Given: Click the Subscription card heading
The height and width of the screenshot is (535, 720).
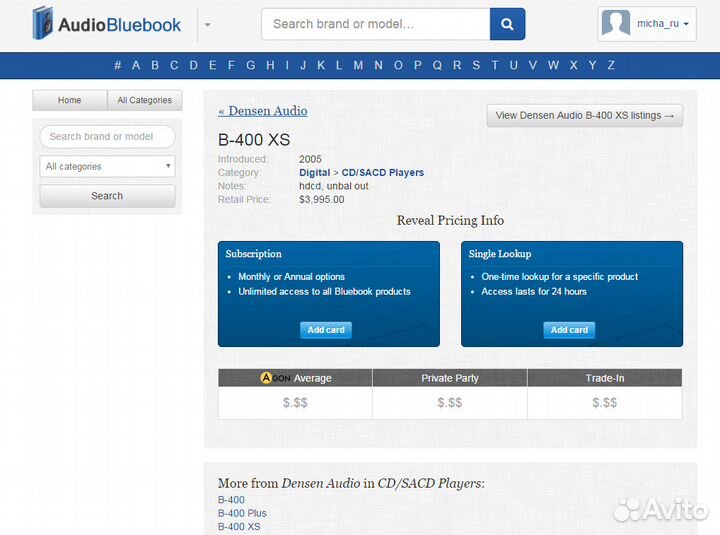Looking at the screenshot, I should click(253, 254).
